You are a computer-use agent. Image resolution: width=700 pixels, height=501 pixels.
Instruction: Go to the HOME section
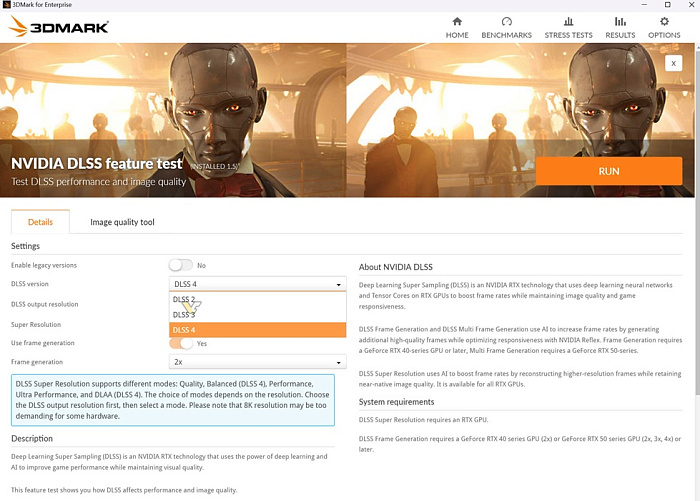pyautogui.click(x=457, y=28)
